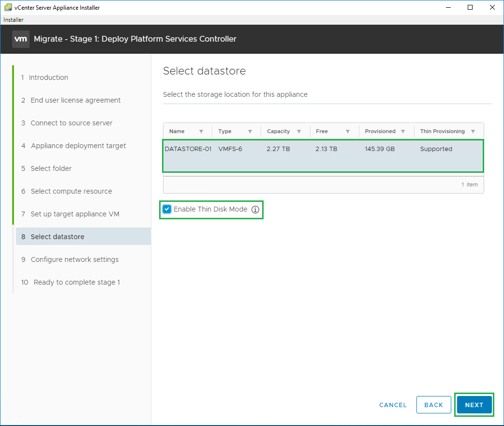Click the vCenter installer title bar icon
Image resolution: width=504 pixels, height=426 pixels.
tap(8, 8)
